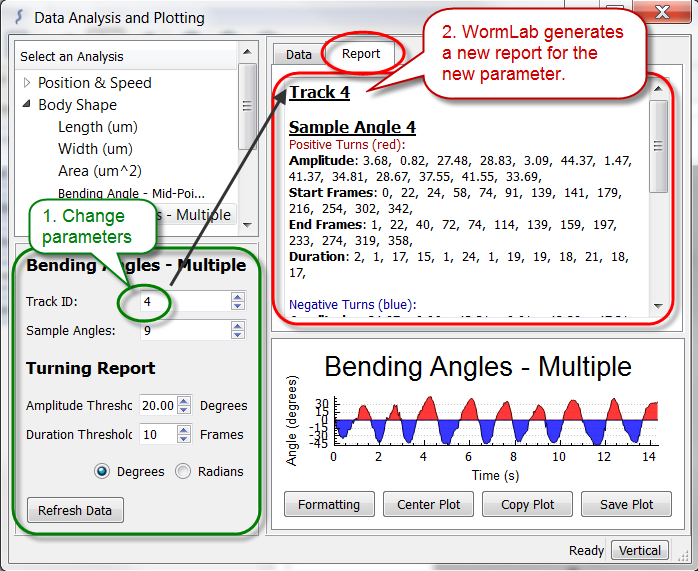
Task: Select Bending Angle - Mid-Point analysis
Action: (x=131, y=193)
